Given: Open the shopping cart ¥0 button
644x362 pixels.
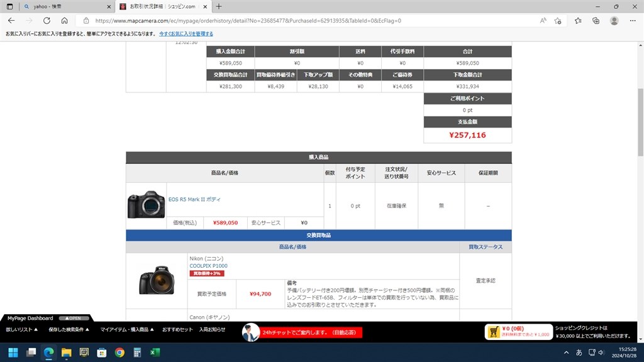Looking at the screenshot, I should coord(519,332).
